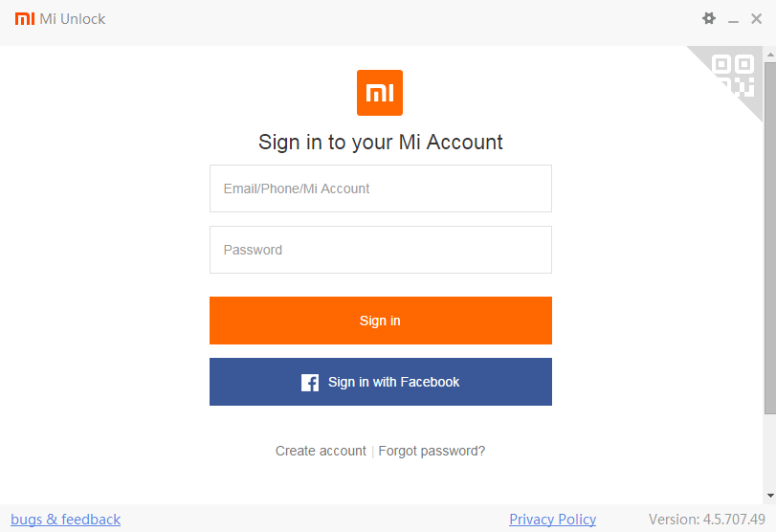Open the Create account link
This screenshot has height=532, width=776.
pos(321,451)
